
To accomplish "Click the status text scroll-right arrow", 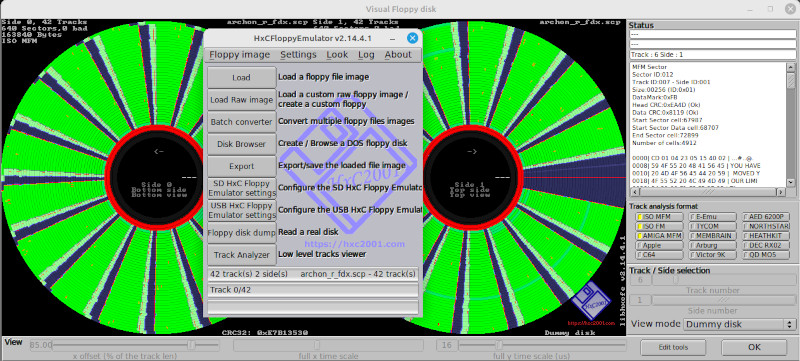I will pyautogui.click(x=780, y=192).
